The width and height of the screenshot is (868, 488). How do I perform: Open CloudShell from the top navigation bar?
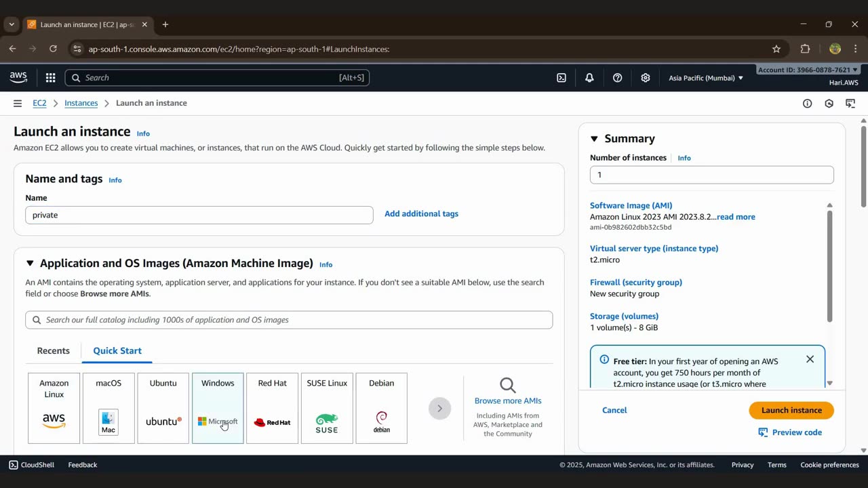[x=561, y=78]
